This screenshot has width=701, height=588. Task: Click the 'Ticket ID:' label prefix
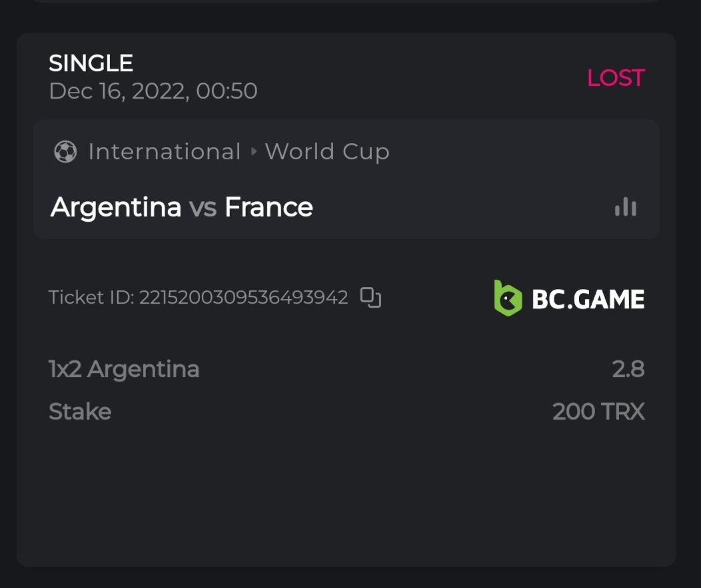(x=91, y=297)
